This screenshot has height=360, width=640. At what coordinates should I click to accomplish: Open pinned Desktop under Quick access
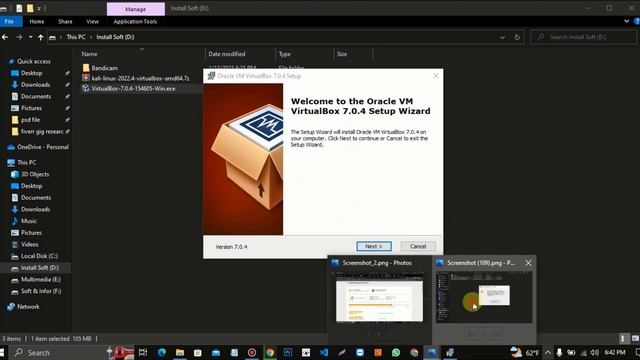tap(31, 73)
